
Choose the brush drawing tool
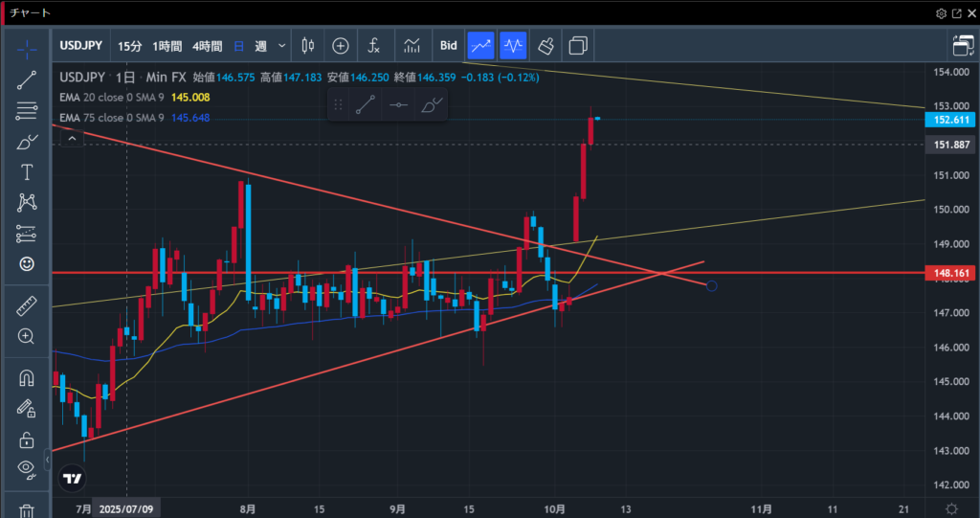pos(27,142)
